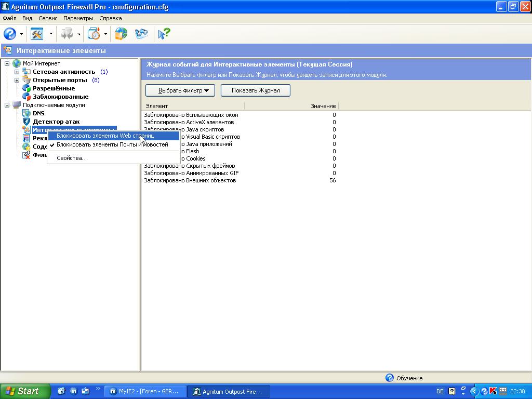Click the tray help question-box icon
The width and height of the screenshot is (532, 399).
pos(451,391)
